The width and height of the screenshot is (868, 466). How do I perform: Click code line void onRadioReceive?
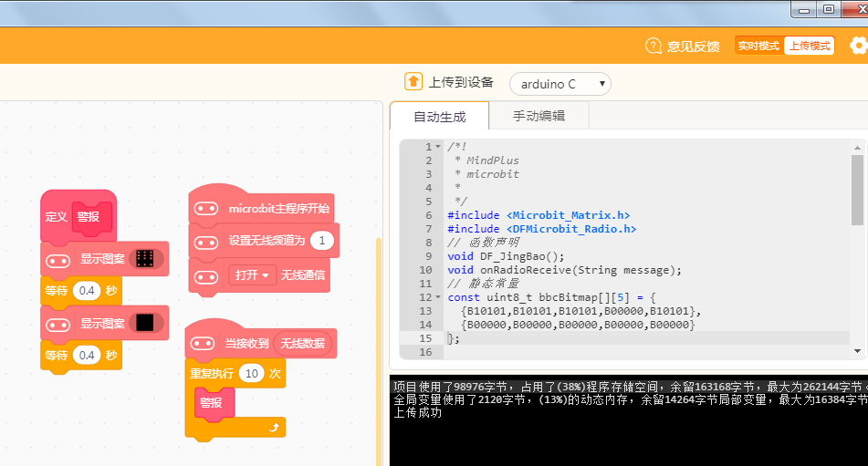click(565, 270)
